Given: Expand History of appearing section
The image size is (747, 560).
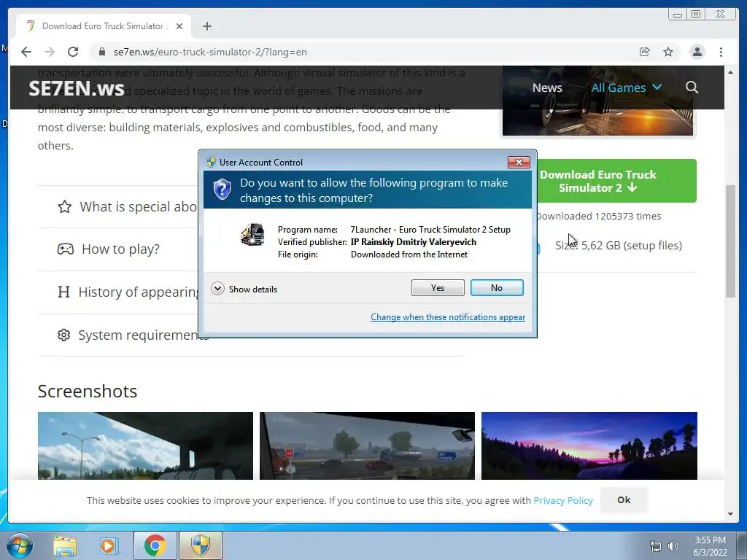Looking at the screenshot, I should click(x=119, y=292).
